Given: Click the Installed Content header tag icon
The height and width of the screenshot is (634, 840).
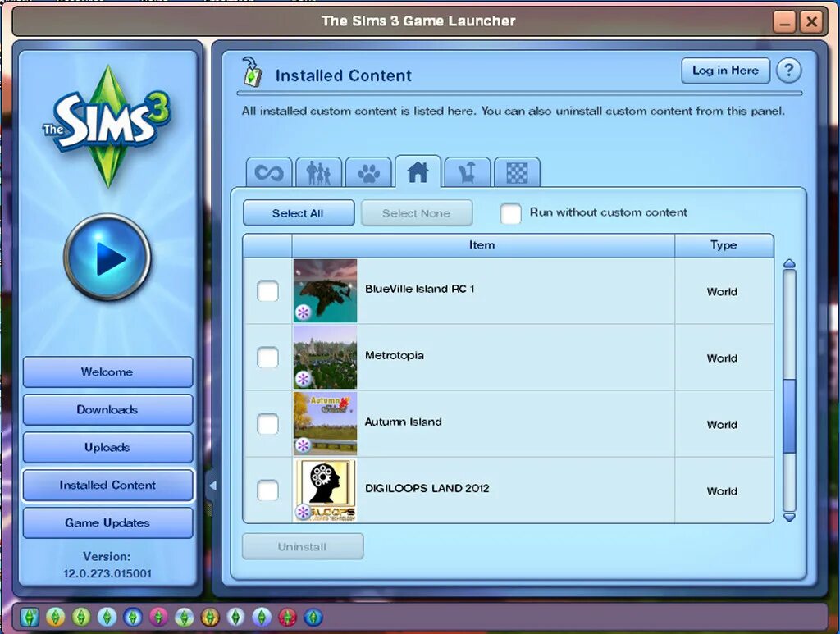Looking at the screenshot, I should click(x=251, y=72).
